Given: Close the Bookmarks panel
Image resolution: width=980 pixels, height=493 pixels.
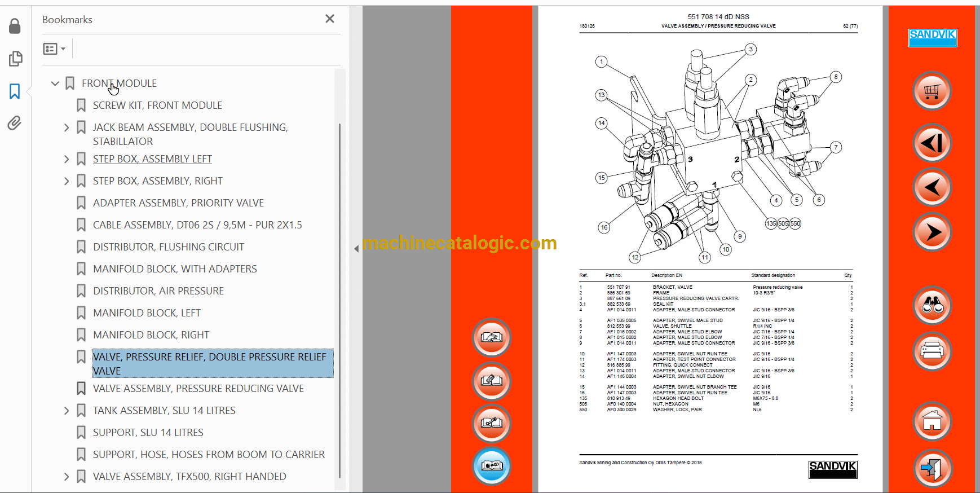Looking at the screenshot, I should (x=330, y=19).
